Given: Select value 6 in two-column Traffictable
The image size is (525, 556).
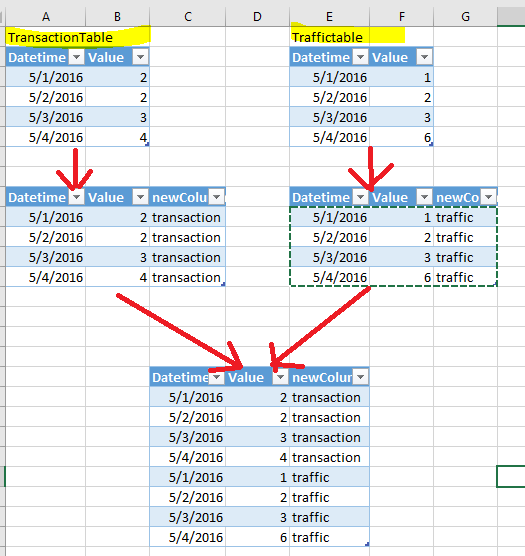Looking at the screenshot, I should [x=401, y=137].
